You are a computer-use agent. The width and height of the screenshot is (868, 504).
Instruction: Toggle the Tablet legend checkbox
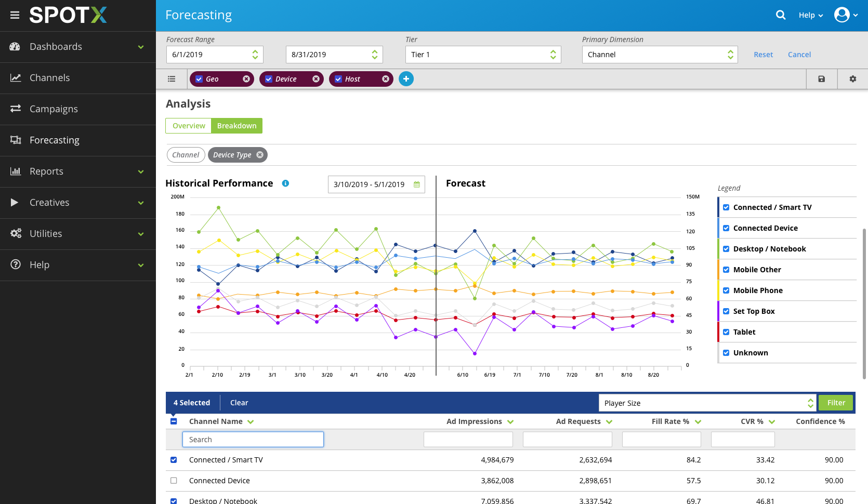click(x=726, y=332)
